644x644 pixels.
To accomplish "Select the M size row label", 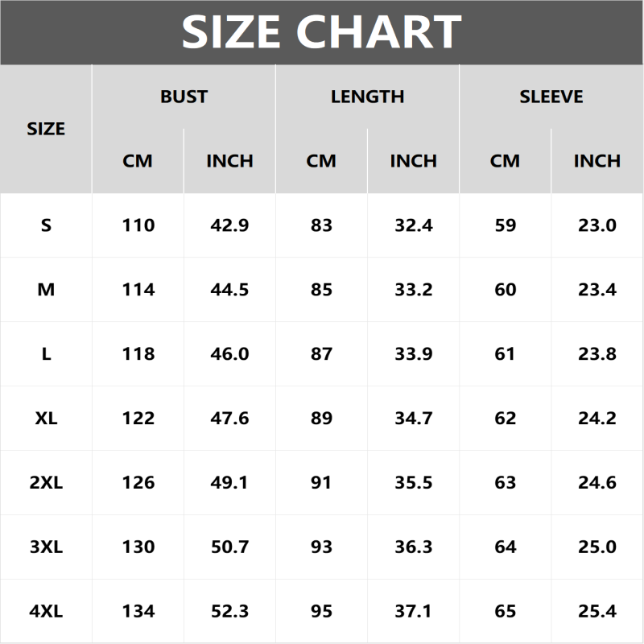I will 46,290.
